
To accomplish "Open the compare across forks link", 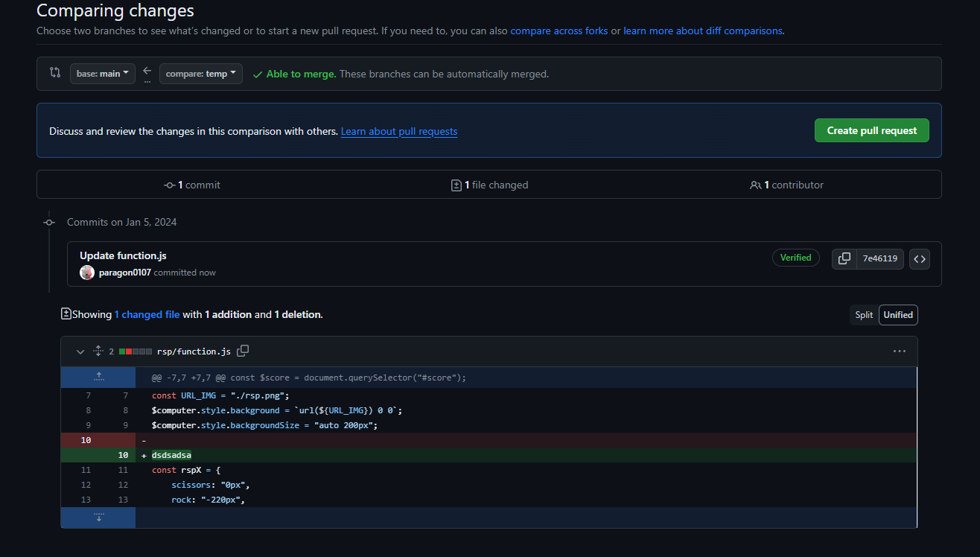I will pyautogui.click(x=559, y=31).
